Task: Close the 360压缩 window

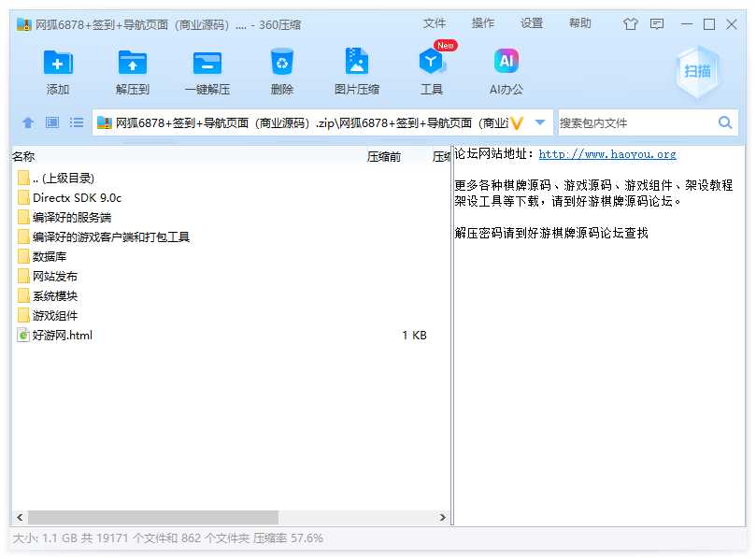Action: pos(732,24)
